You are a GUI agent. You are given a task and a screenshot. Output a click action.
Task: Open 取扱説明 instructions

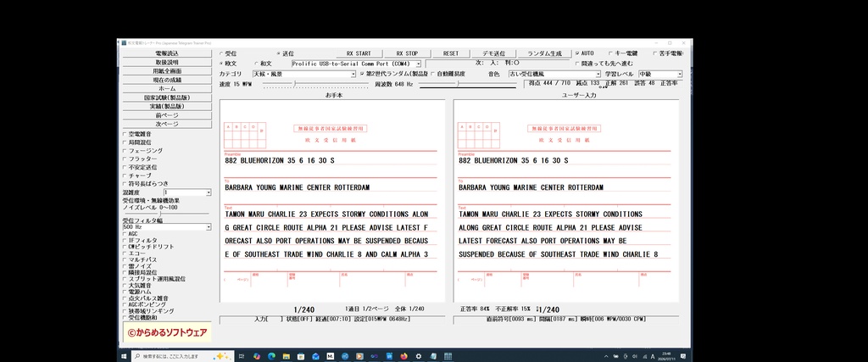[x=167, y=62]
